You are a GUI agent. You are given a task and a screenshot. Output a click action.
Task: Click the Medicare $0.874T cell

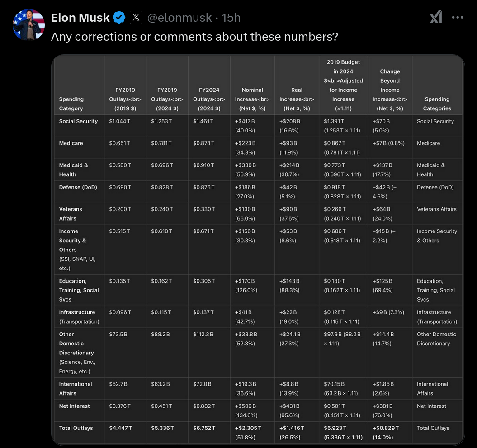[203, 143]
